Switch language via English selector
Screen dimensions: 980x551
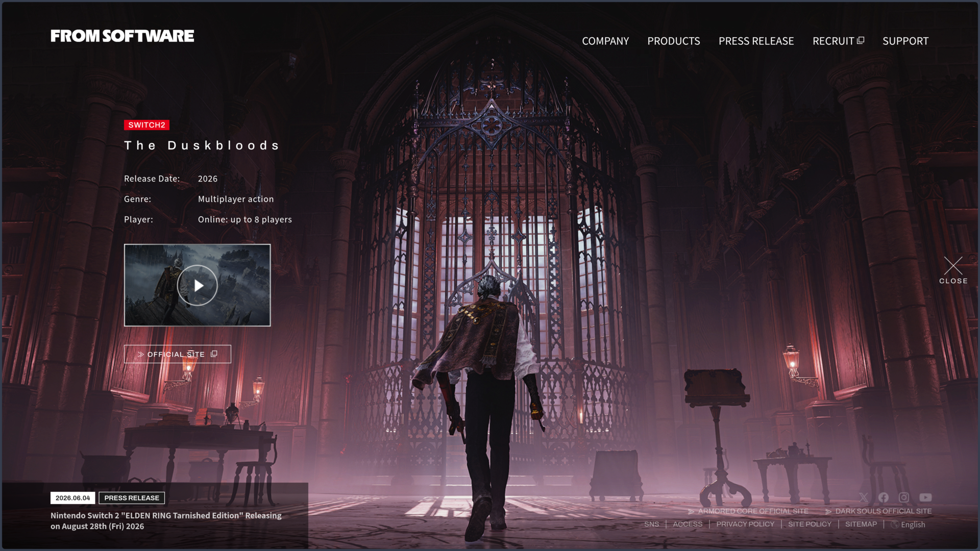[x=908, y=524]
